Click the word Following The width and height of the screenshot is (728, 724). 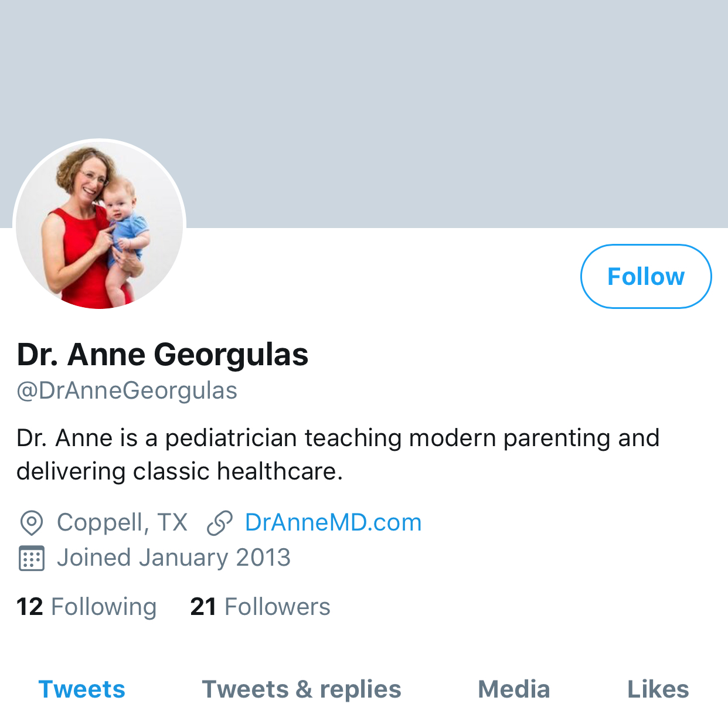coord(104,607)
